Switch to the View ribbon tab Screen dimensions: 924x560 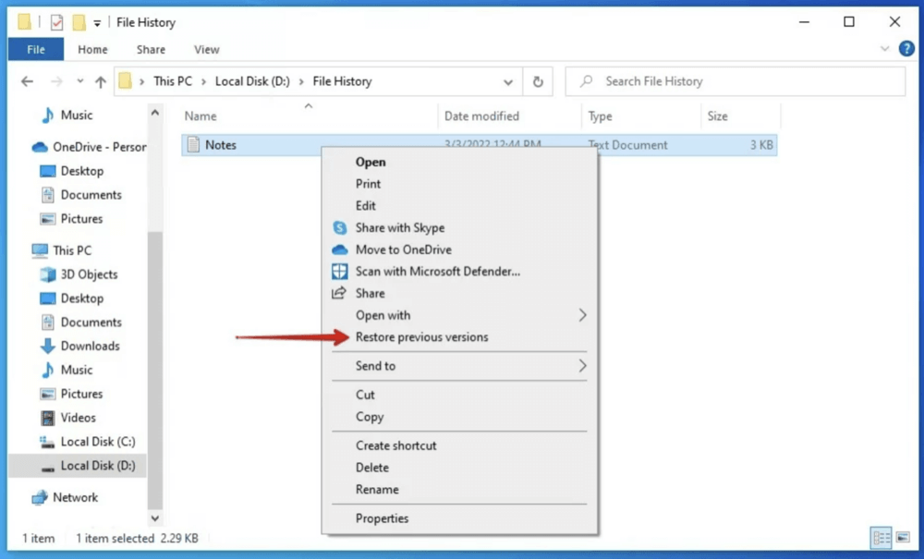[x=206, y=49]
